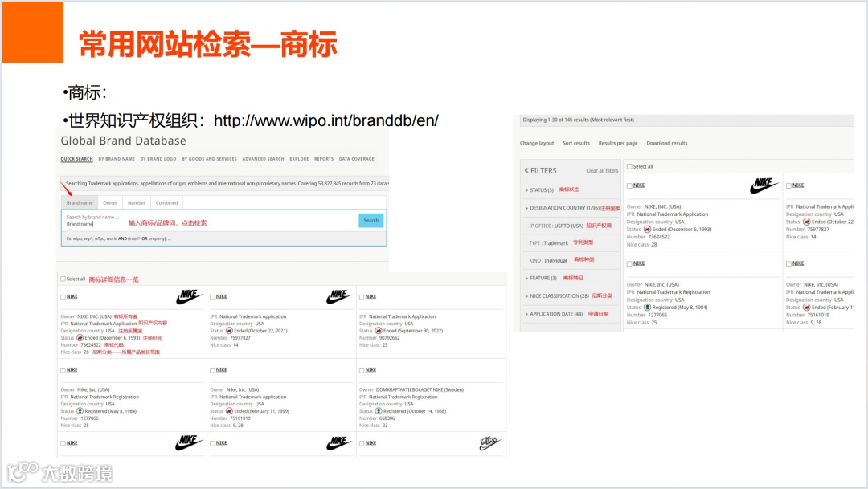Tick Select all next to the 商标详细信息一览 label
The width and height of the screenshot is (868, 489).
pos(63,279)
